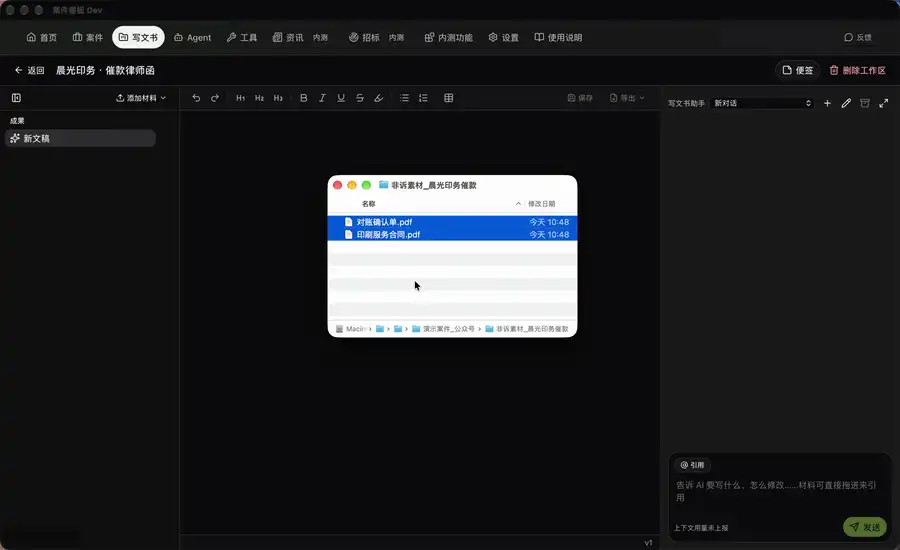Insert a bulleted list
This screenshot has height=550, width=900.
404,98
